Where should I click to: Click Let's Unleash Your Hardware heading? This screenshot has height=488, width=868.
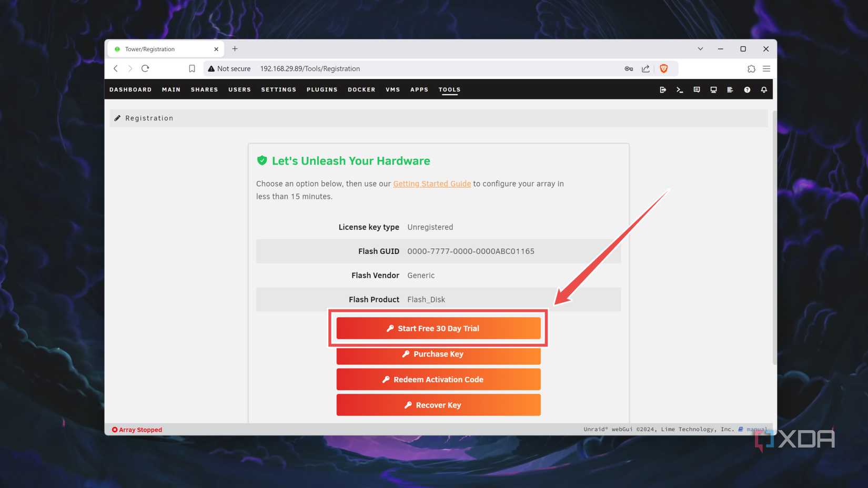point(351,161)
